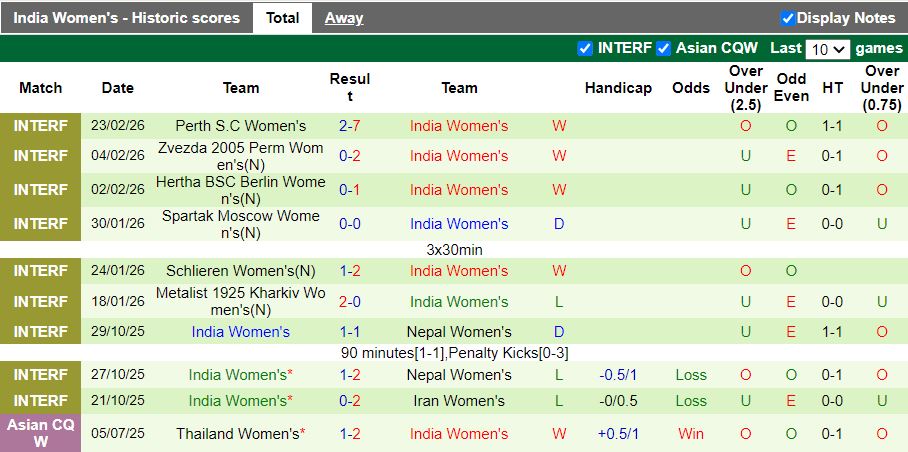Open Thailand Women's team link
Viewport: 908px width, 452px height.
(237, 434)
